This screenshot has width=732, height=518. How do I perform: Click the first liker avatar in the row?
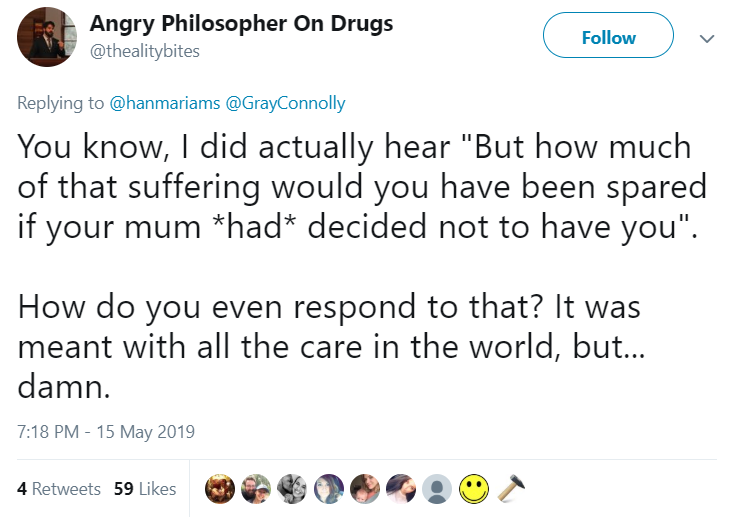[221, 489]
